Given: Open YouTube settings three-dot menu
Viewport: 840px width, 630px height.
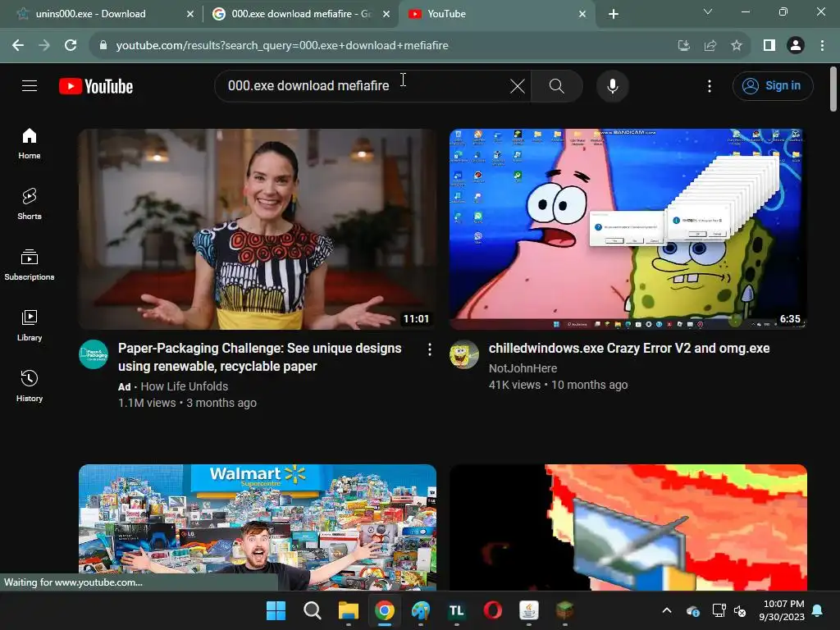Looking at the screenshot, I should point(710,85).
